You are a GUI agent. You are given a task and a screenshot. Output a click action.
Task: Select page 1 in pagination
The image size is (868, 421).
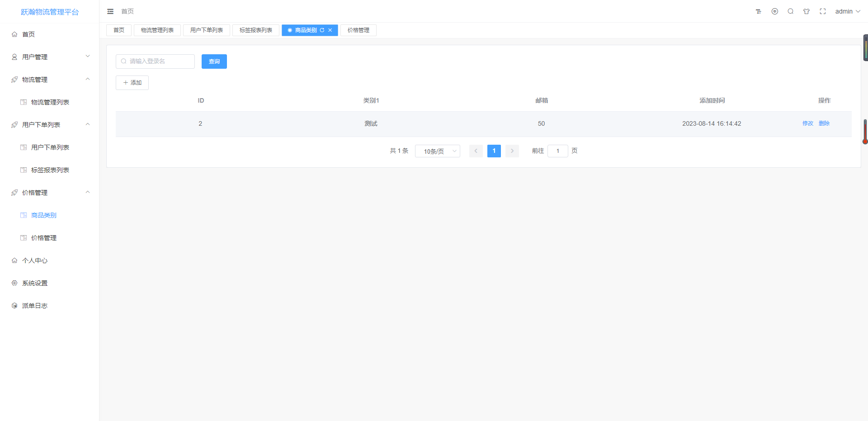(x=494, y=151)
